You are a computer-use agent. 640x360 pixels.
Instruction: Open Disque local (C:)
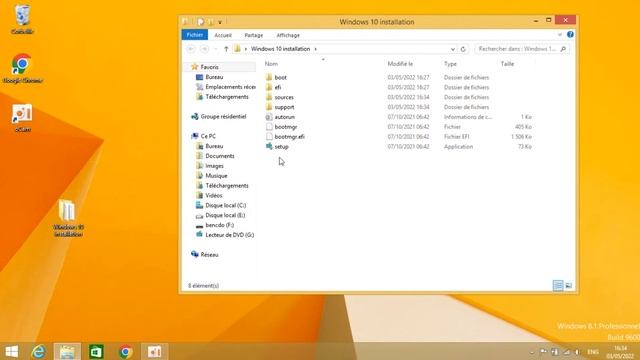pos(225,205)
